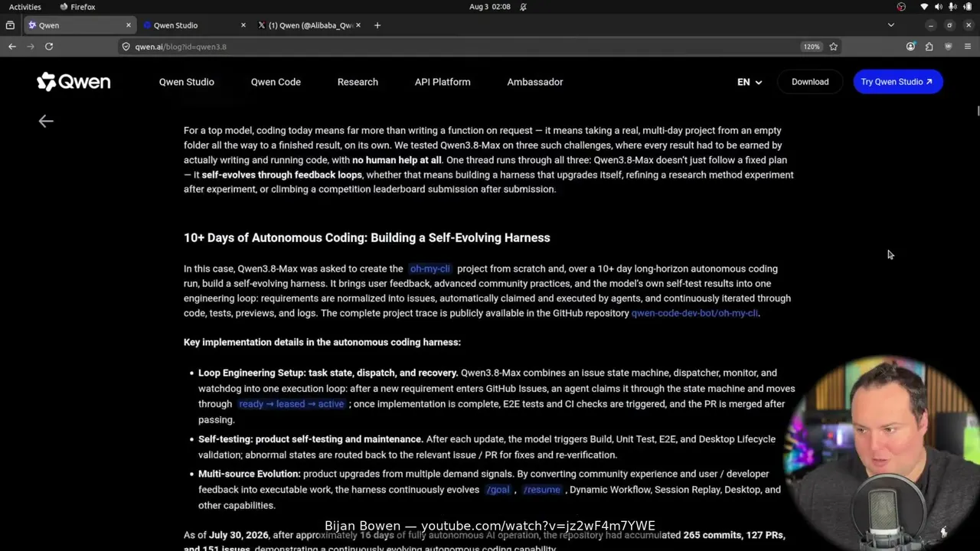Open the Firefox account icon
This screenshot has height=551, width=980.
pyautogui.click(x=910, y=47)
